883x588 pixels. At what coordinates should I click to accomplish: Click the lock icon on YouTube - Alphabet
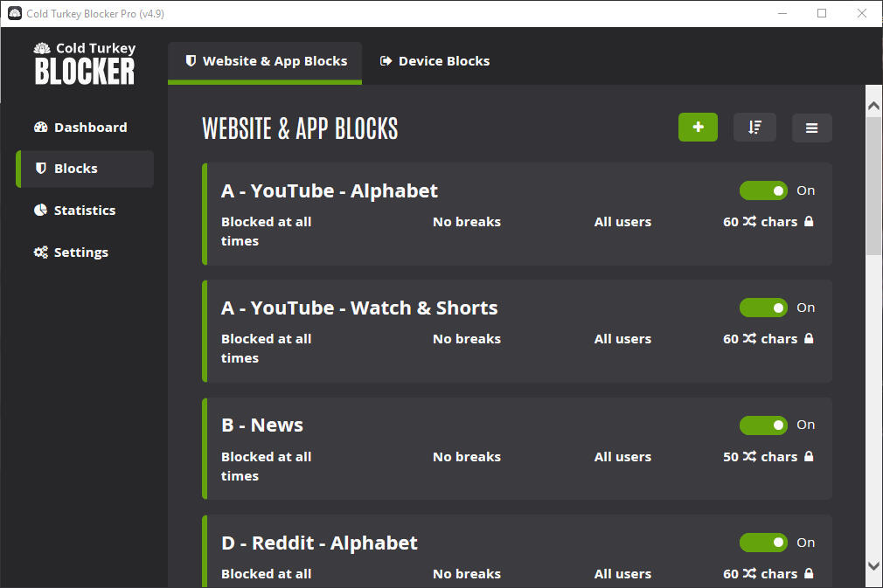(x=809, y=222)
